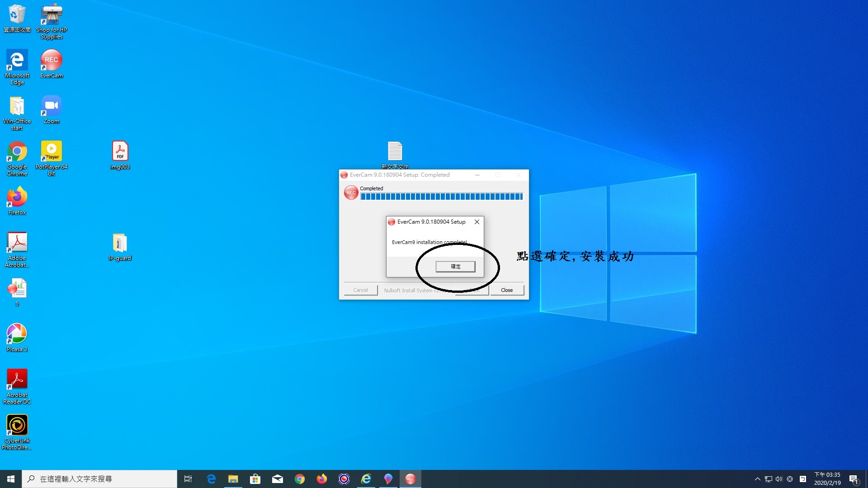The image size is (868, 488).
Task: Open the Windows Start menu
Action: pos(11,479)
